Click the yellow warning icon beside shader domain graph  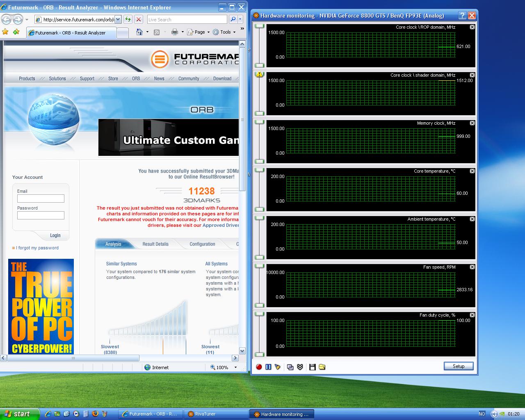(x=259, y=75)
